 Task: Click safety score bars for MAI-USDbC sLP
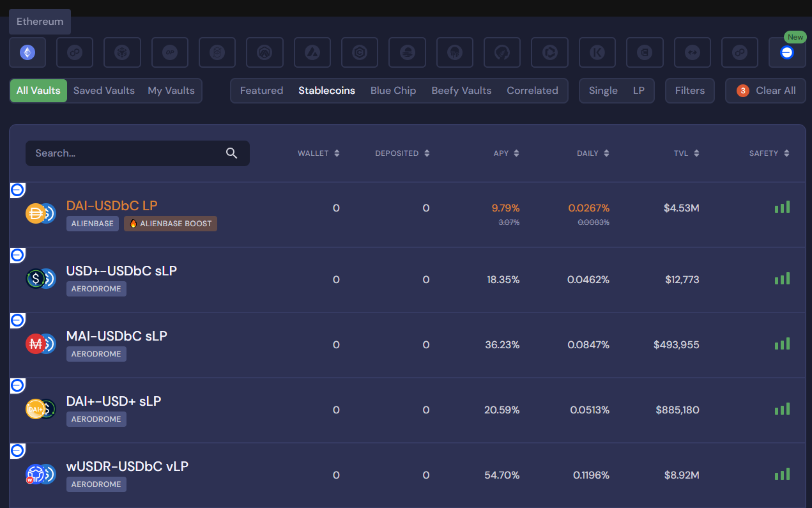pos(782,344)
